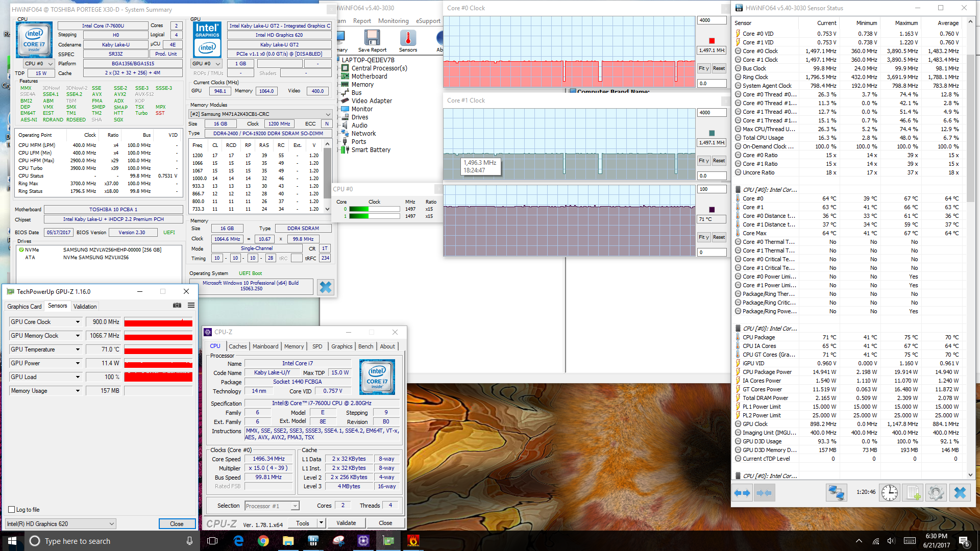Click the clock reset timer icon
The height and width of the screenshot is (551, 980).
coord(889,493)
